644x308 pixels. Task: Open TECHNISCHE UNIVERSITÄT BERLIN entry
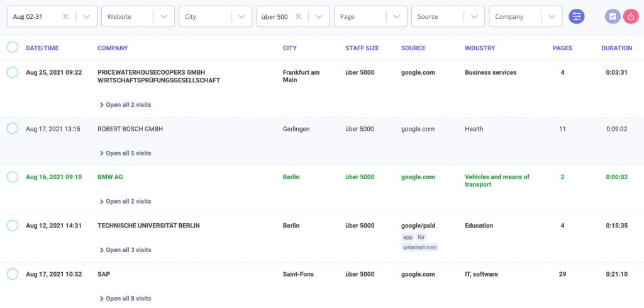pyautogui.click(x=148, y=226)
